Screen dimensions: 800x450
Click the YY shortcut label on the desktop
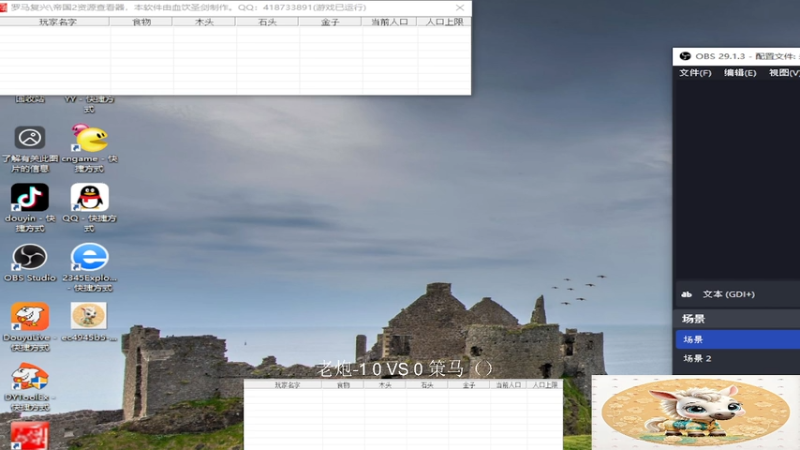point(89,104)
